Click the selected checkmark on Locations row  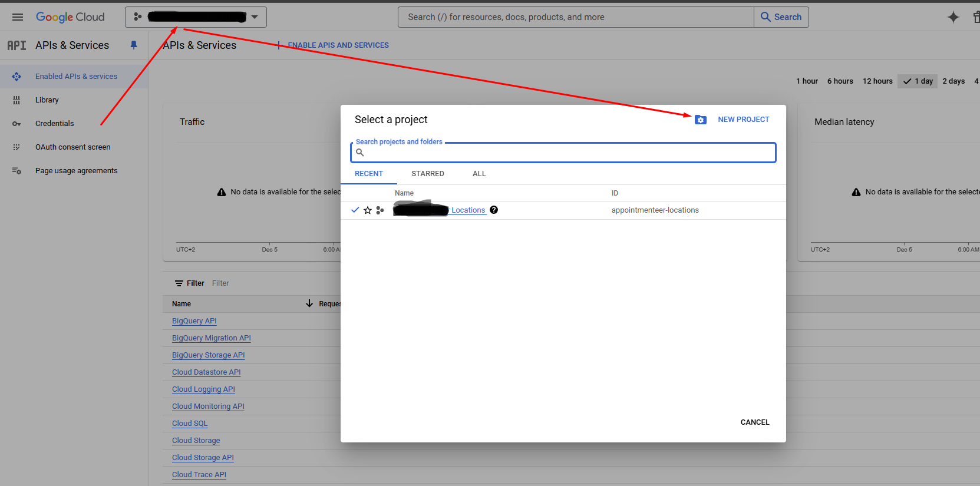pyautogui.click(x=355, y=210)
